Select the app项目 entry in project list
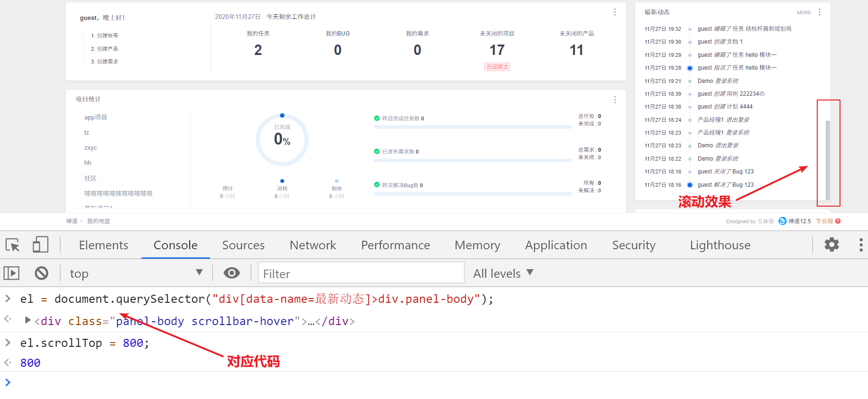This screenshot has height=399, width=868. 96,117
